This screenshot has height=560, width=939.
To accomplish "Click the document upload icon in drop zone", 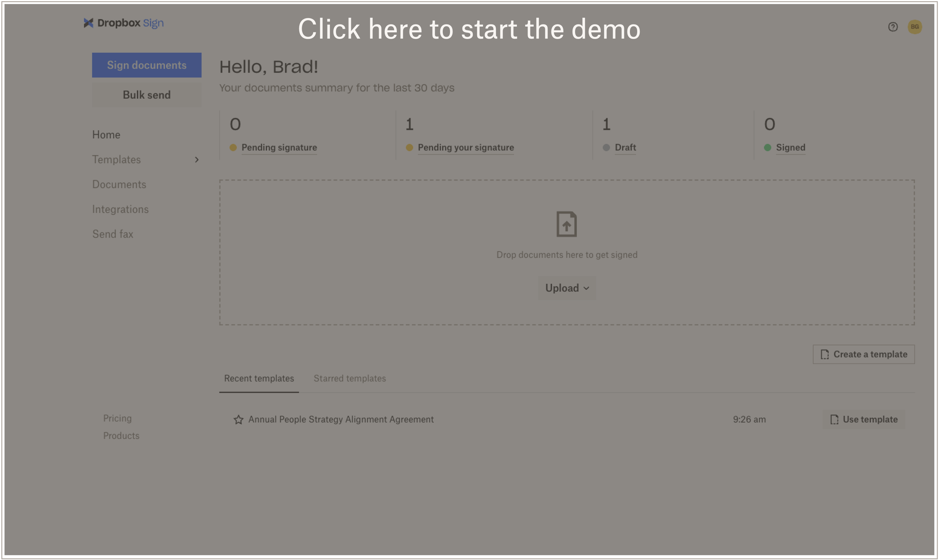I will coord(567,224).
